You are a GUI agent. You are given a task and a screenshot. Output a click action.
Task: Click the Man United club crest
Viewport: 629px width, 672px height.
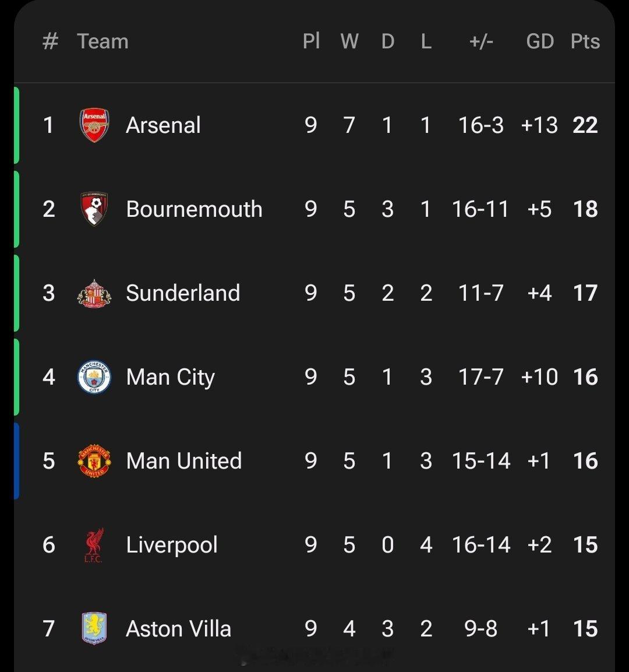pos(94,461)
